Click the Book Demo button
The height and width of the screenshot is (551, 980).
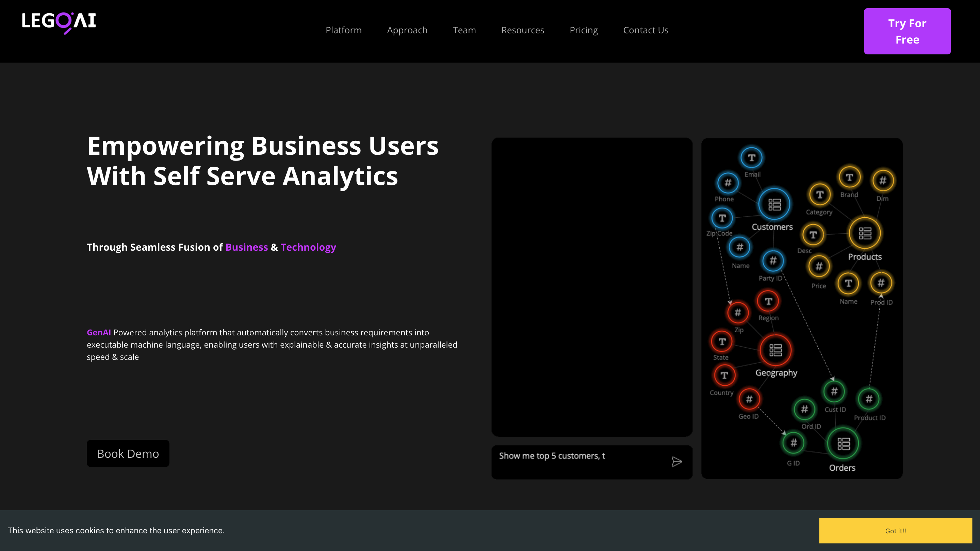coord(128,454)
